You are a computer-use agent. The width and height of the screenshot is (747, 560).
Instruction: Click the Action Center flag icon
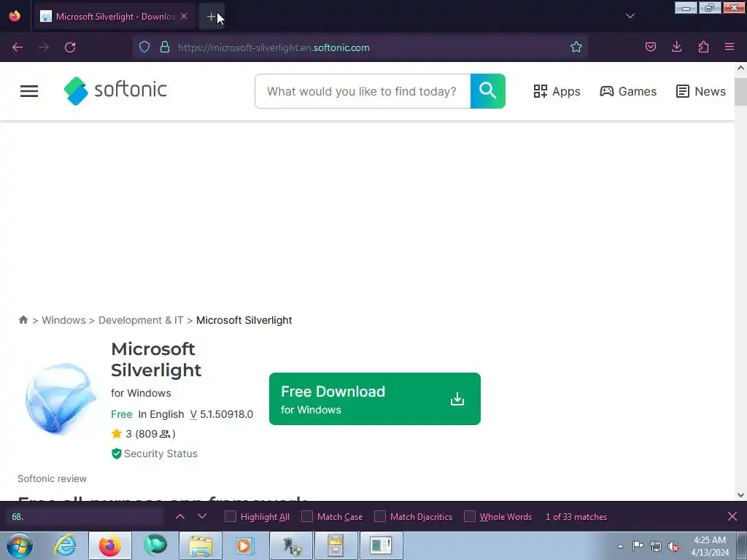[638, 546]
